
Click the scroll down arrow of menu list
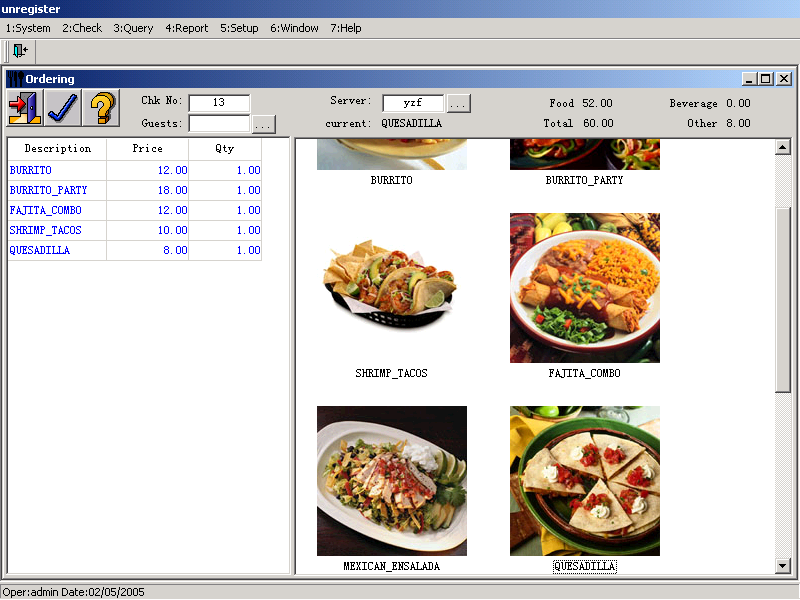click(x=783, y=565)
